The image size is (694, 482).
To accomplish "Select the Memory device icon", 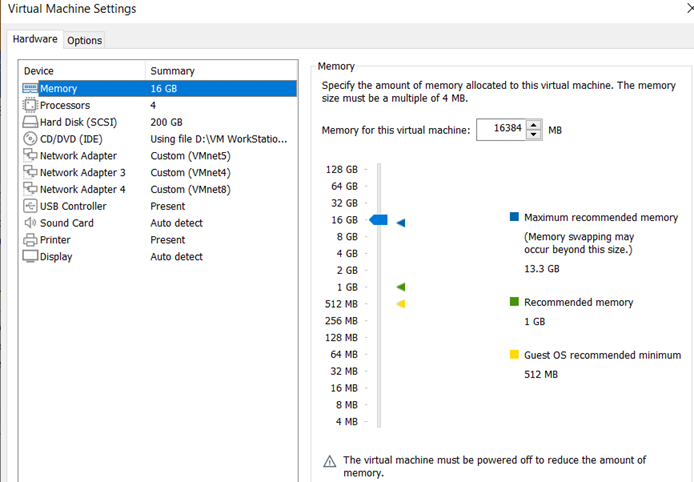I will click(x=30, y=89).
